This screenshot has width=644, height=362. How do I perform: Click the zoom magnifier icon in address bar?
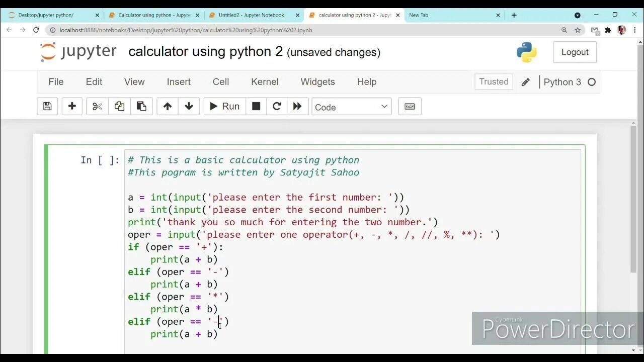(564, 30)
